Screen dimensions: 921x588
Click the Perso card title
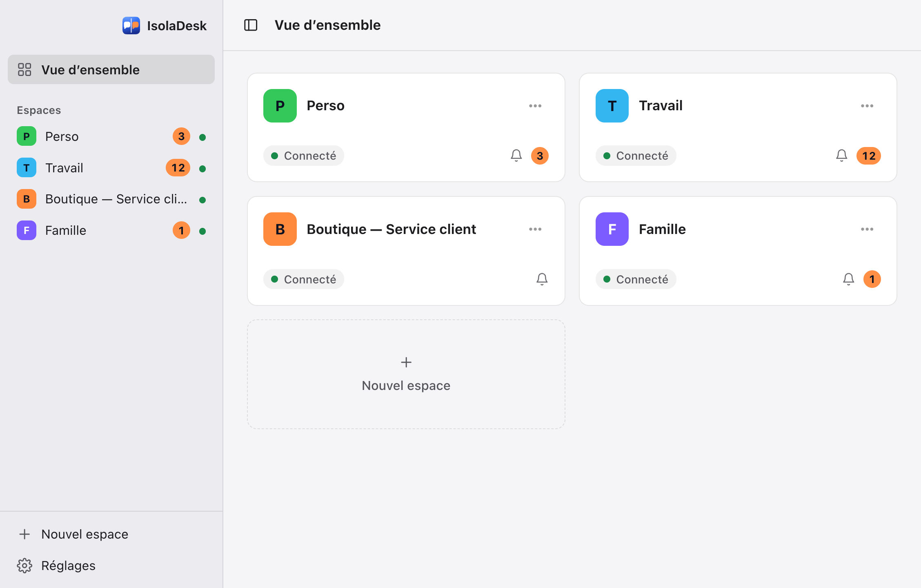pos(325,106)
